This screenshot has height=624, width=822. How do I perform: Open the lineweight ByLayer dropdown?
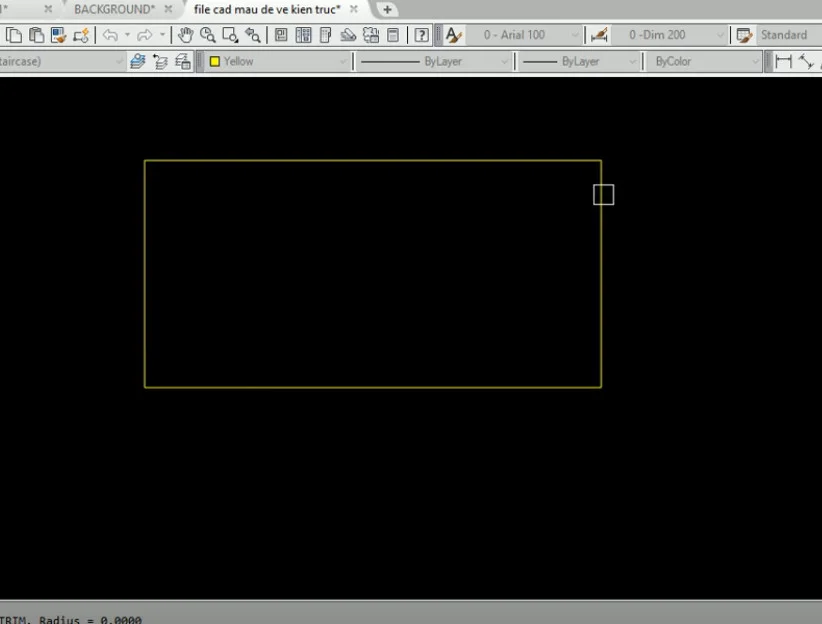pos(579,61)
